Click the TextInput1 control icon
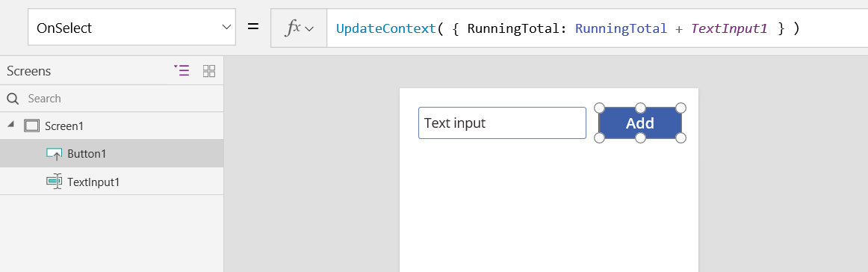Image resolution: width=868 pixels, height=272 pixels. coord(55,181)
